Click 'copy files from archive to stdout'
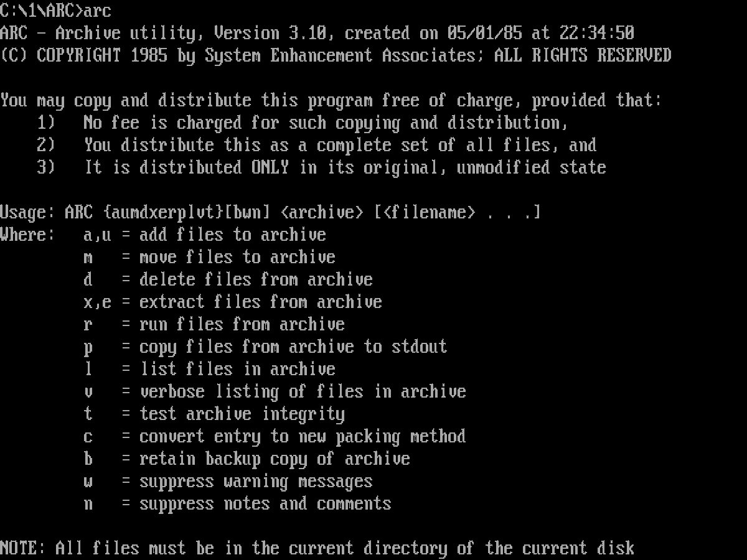The width and height of the screenshot is (747, 560). pyautogui.click(x=265, y=347)
